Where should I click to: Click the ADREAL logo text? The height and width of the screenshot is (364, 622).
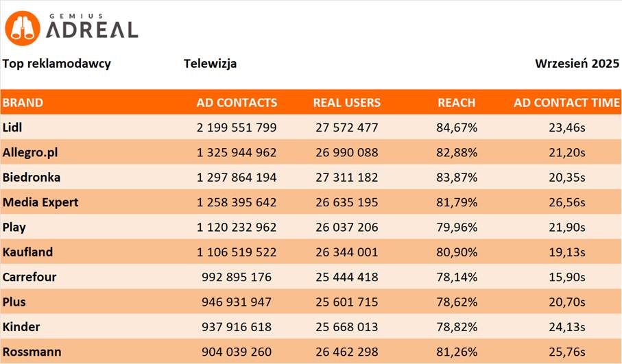(92, 29)
